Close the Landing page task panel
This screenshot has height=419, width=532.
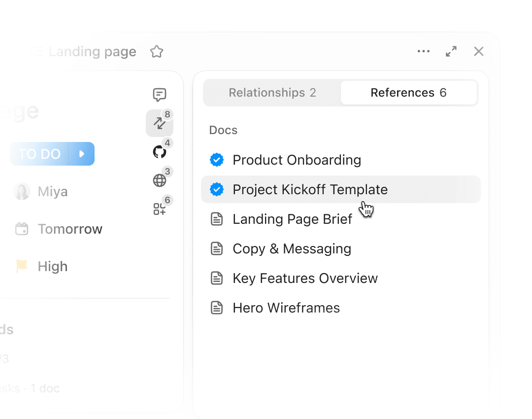click(x=478, y=51)
